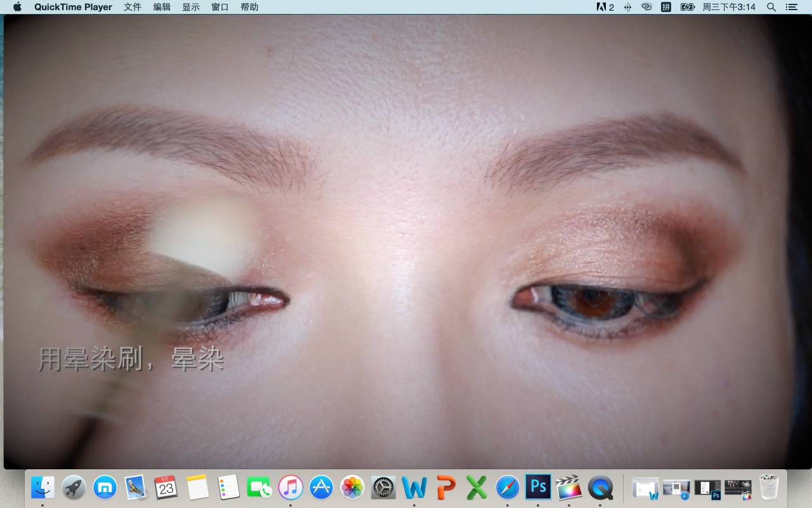The width and height of the screenshot is (812, 508).
Task: Open Finder from the dock
Action: 43,488
